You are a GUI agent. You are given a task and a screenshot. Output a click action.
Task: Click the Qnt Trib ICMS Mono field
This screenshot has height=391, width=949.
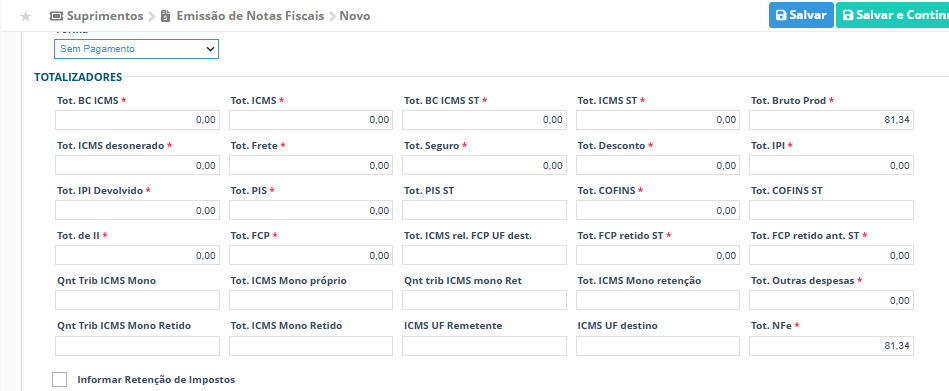[137, 300]
